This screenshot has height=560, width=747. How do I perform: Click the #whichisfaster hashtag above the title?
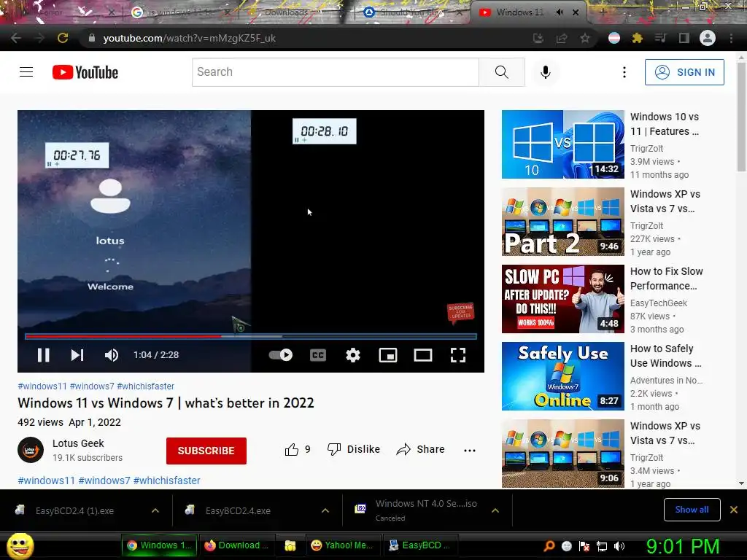[x=145, y=386]
